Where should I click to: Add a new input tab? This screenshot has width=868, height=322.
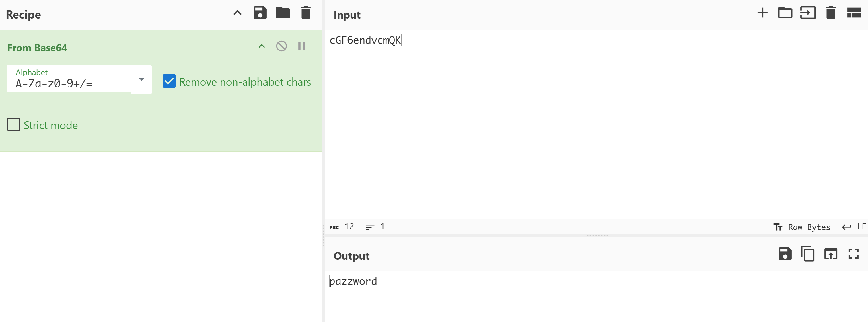click(762, 13)
